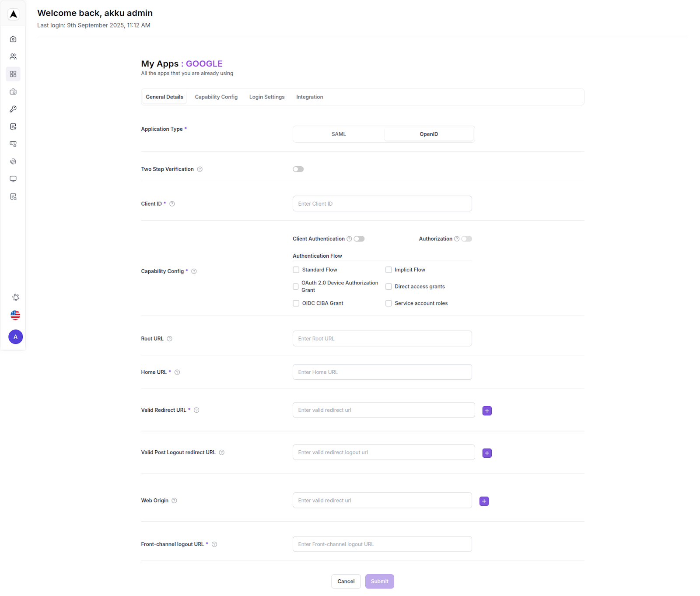Select the Apps grid icon in sidebar
The height and width of the screenshot is (596, 700).
pyautogui.click(x=13, y=74)
